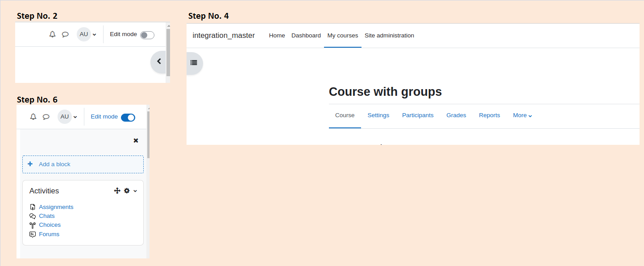Image resolution: width=644 pixels, height=266 pixels.
Task: Expand user menu arrow in Step 2 panel
Action: point(95,35)
